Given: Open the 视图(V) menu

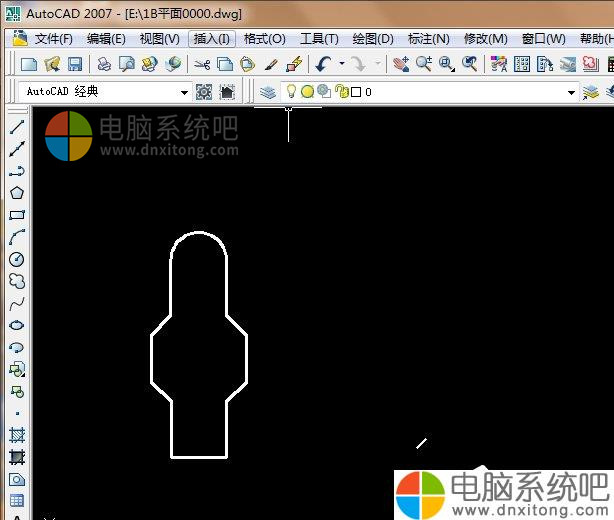Looking at the screenshot, I should (159, 39).
